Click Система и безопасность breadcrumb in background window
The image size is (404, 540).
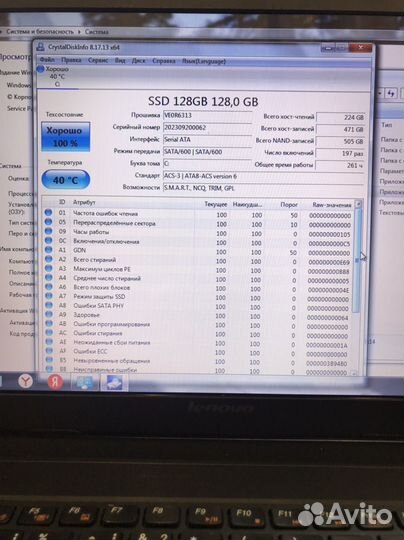[x=40, y=31]
